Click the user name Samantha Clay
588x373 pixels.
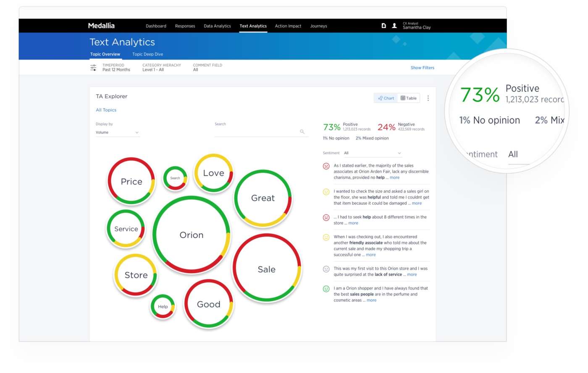(x=417, y=28)
